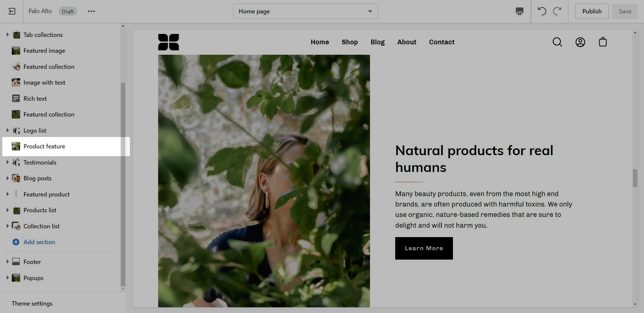
Task: Click the Publish button
Action: click(x=592, y=11)
